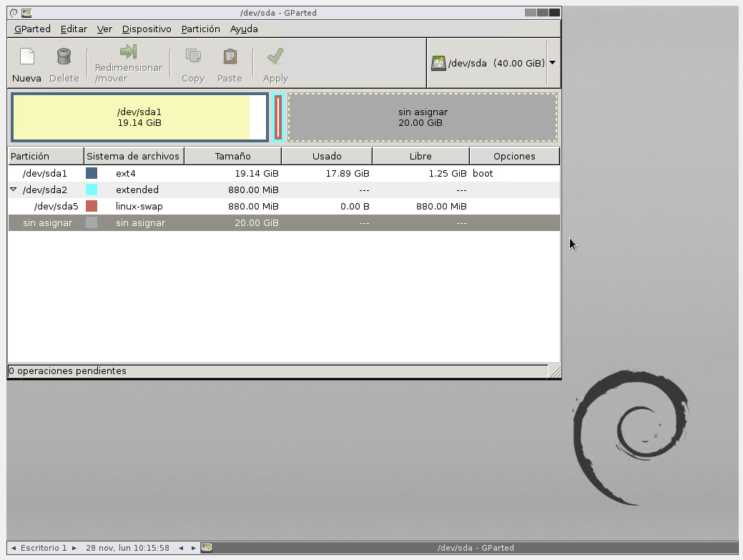Select the /dev/sda1 row in the partition list

[x=284, y=173]
